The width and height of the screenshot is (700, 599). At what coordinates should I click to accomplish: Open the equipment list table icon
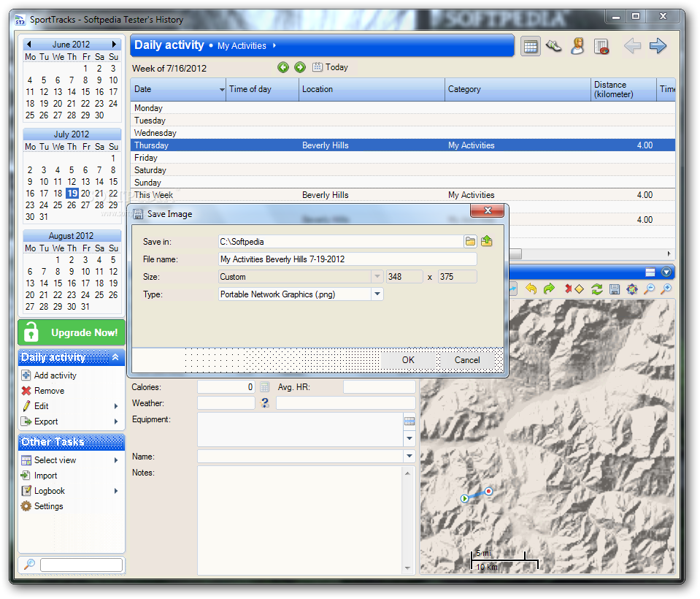[409, 421]
